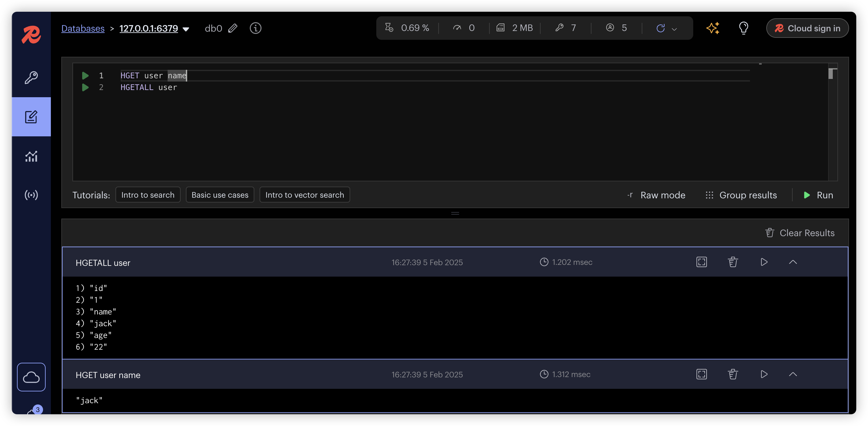The width and height of the screenshot is (868, 426).
Task: Click the Cloud sign in button
Action: click(807, 28)
